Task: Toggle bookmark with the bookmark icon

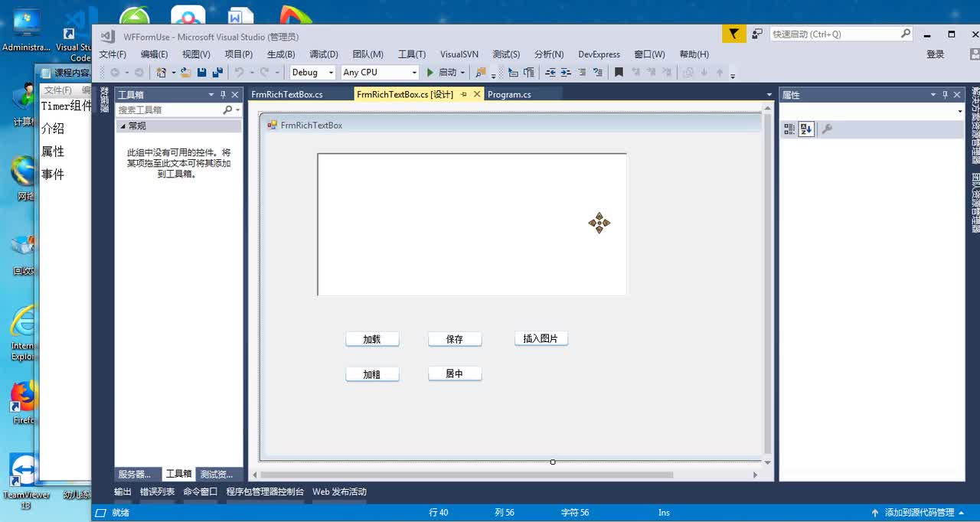Action: (x=619, y=72)
